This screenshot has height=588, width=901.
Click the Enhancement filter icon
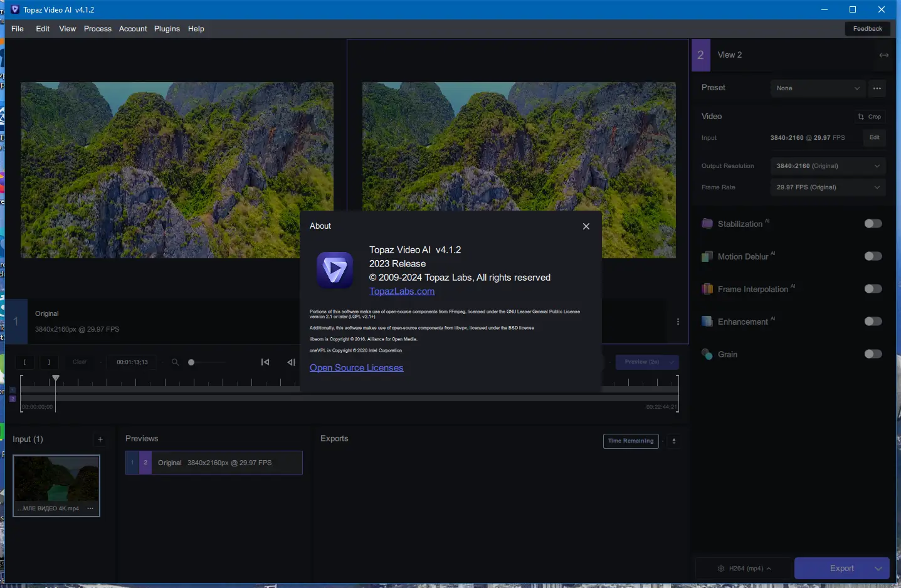click(x=707, y=322)
